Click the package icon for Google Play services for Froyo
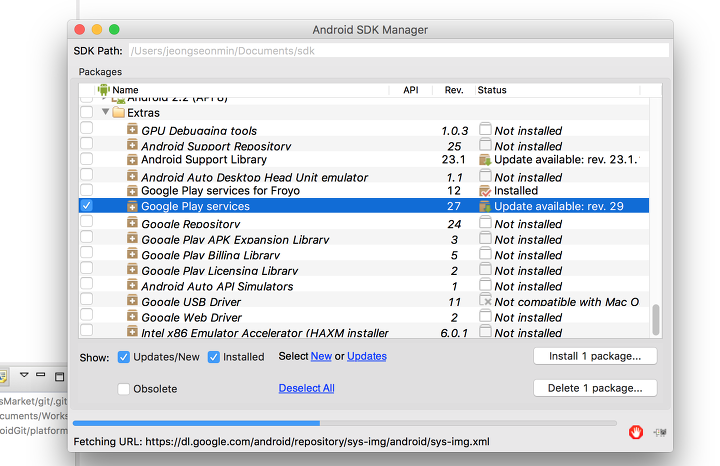The height and width of the screenshot is (466, 720). (x=132, y=191)
